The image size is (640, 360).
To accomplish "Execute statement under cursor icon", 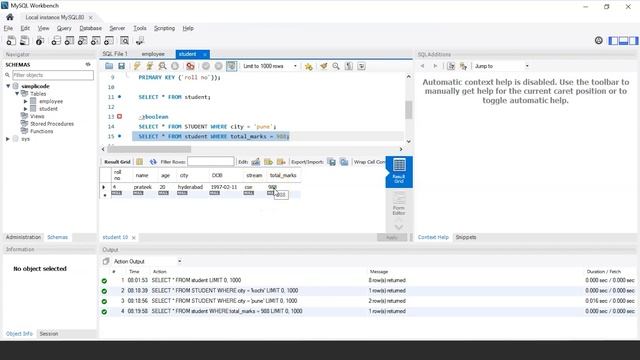I will [x=150, y=66].
